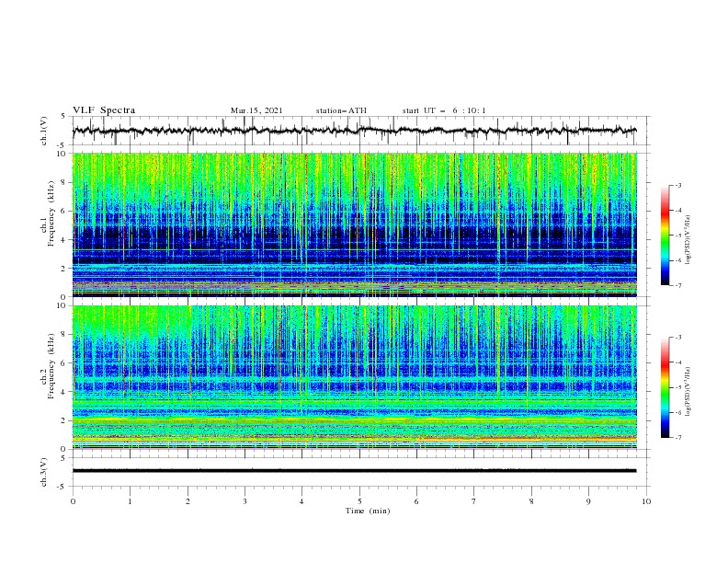The width and height of the screenshot is (728, 563).
Task: Click the 'start UT = 6 :10: 1' text
Action: point(444,110)
